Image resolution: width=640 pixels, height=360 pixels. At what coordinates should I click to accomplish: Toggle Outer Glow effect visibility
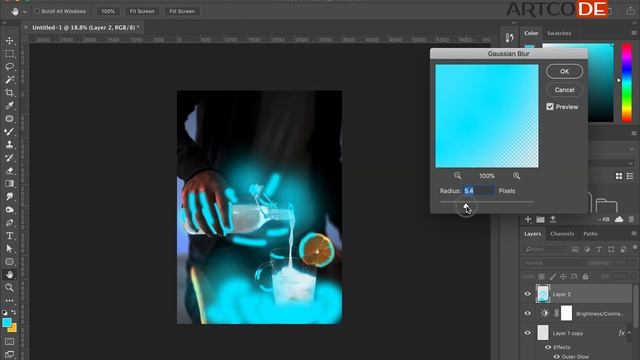coord(556,357)
